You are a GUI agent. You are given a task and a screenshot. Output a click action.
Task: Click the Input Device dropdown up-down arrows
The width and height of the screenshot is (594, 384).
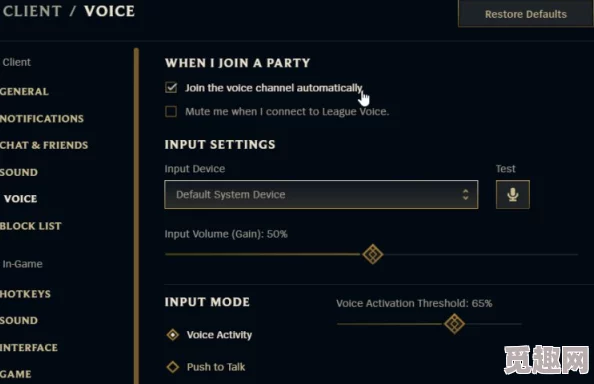(466, 195)
